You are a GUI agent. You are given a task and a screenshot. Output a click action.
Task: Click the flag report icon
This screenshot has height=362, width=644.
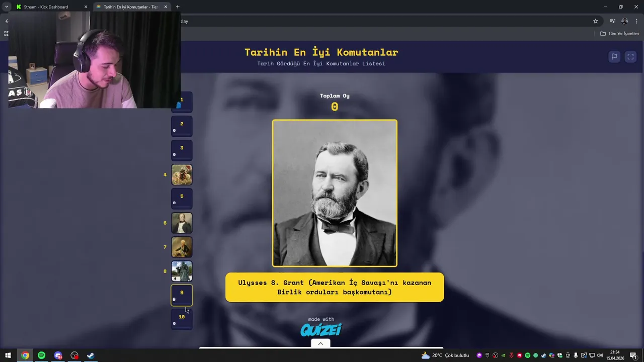[614, 57]
